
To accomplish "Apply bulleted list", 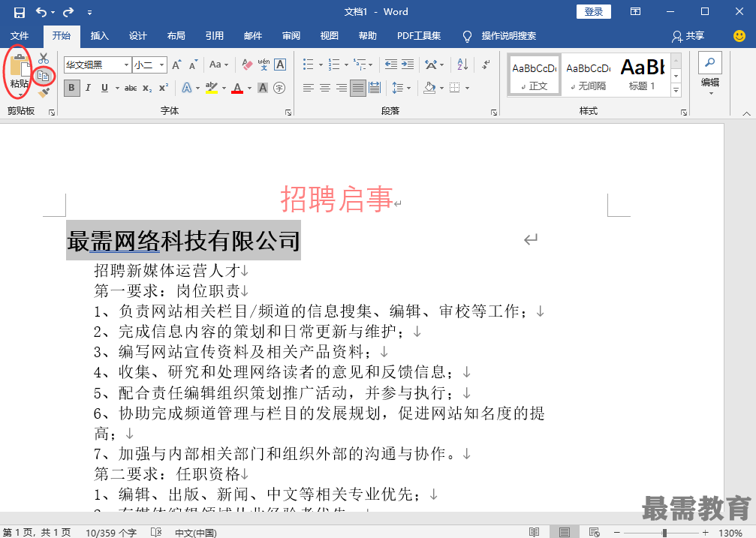I will [x=308, y=65].
